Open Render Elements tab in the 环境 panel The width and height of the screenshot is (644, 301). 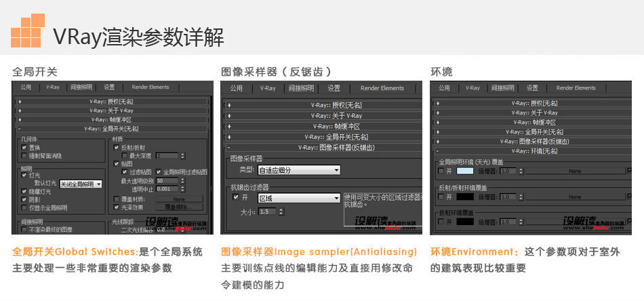576,88
